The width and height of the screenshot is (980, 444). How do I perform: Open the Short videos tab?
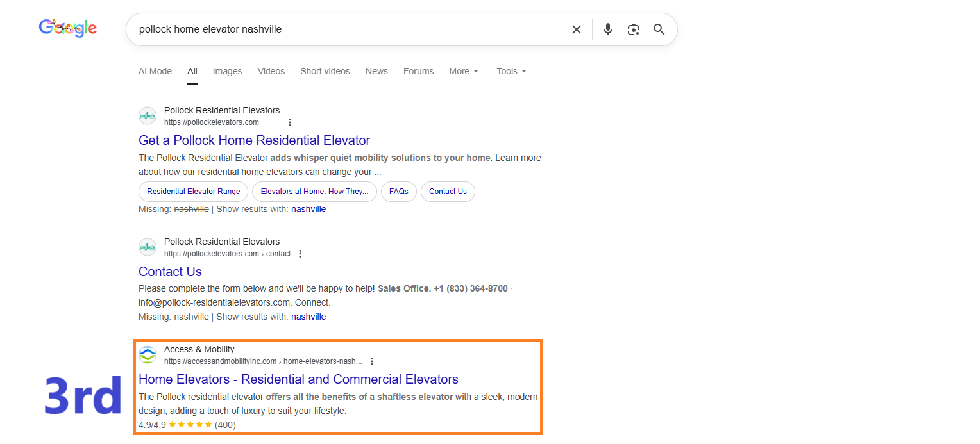tap(325, 71)
